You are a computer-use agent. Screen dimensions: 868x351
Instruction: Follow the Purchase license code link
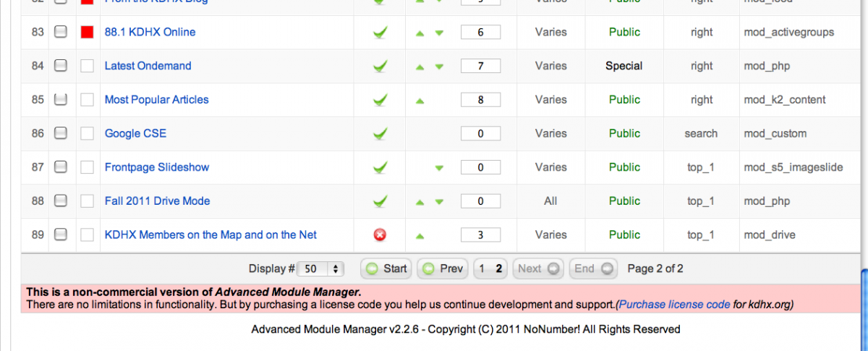(673, 305)
